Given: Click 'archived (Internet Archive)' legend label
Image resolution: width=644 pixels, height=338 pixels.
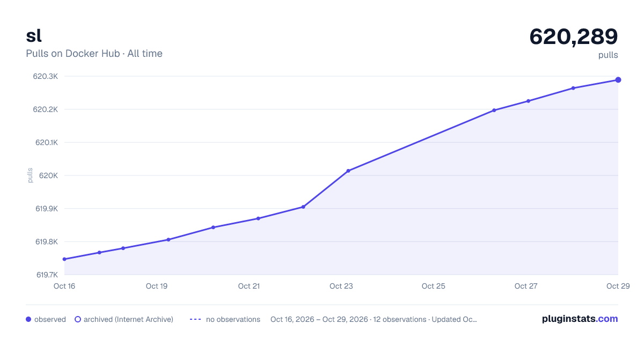Looking at the screenshot, I should [x=128, y=319].
